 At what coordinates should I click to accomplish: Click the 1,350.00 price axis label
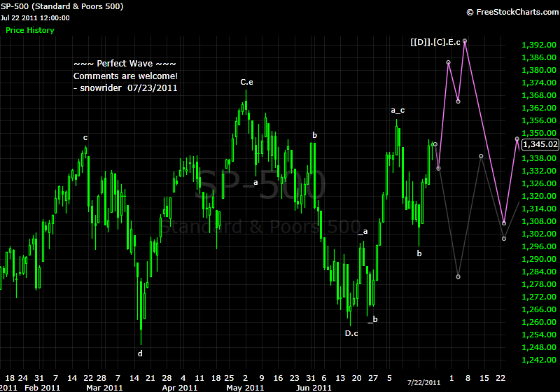tap(539, 133)
